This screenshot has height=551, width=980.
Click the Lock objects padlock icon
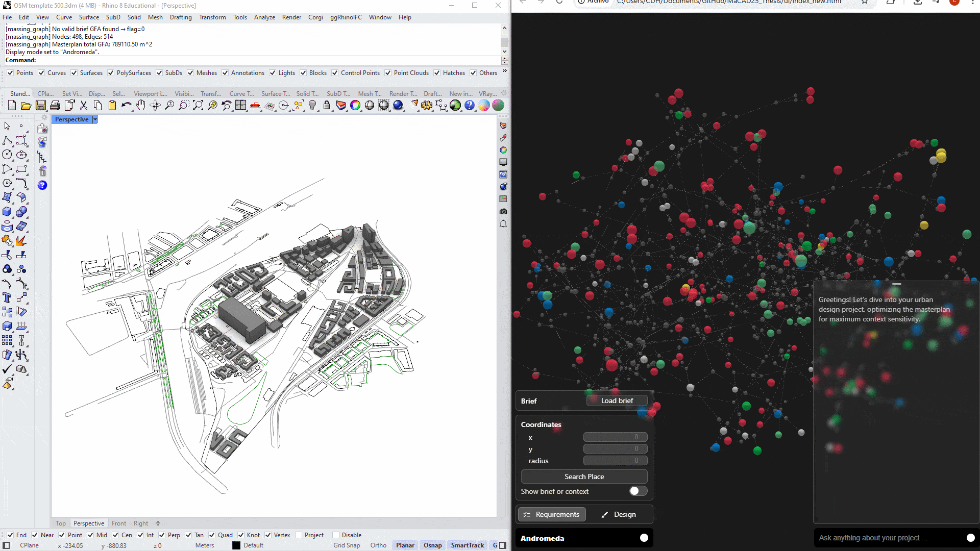[x=327, y=106]
